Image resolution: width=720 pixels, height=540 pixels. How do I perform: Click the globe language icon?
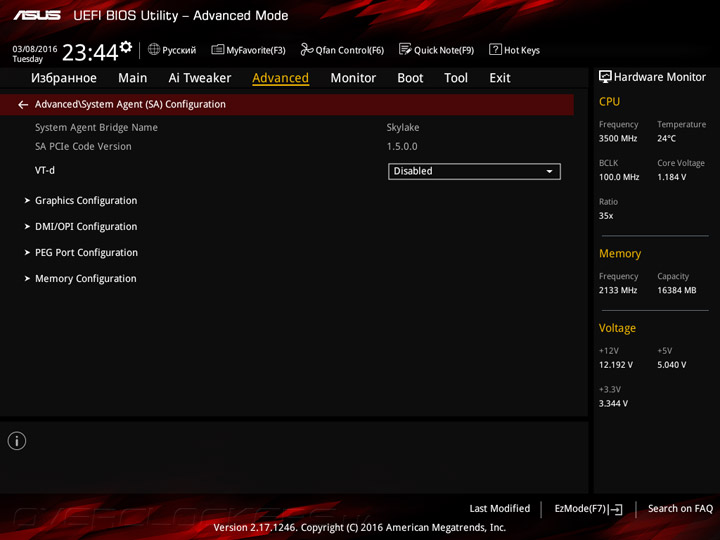click(154, 49)
